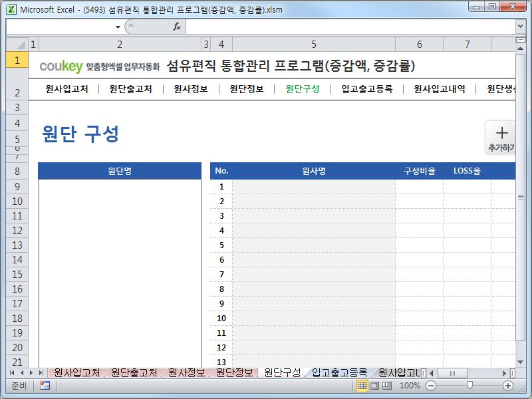Click the No. 10 row number cell
The height and width of the screenshot is (399, 532).
point(221,318)
